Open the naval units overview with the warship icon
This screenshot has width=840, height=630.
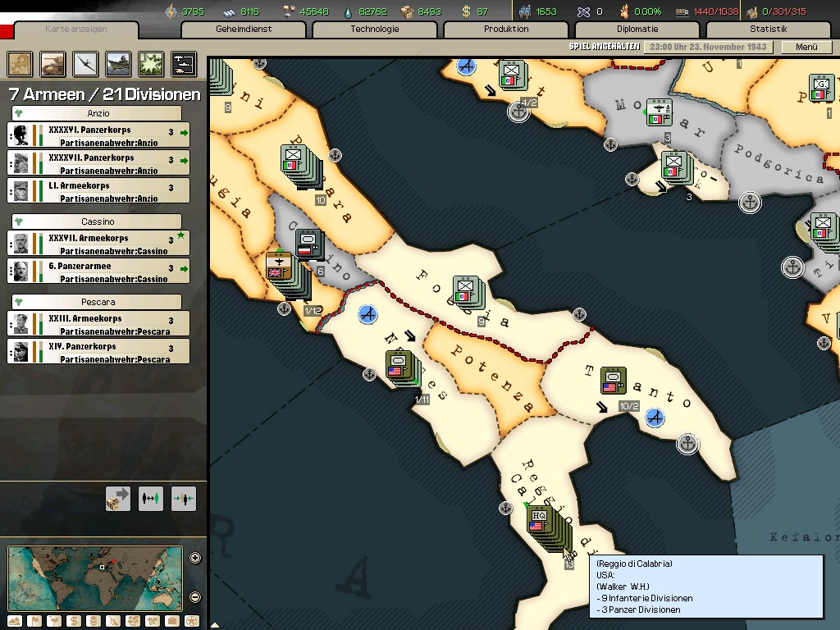pyautogui.click(x=118, y=64)
